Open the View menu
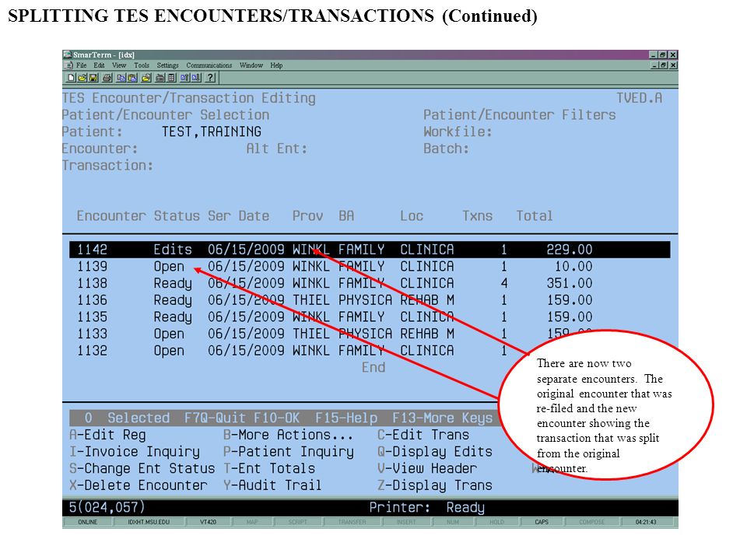 tap(119, 65)
